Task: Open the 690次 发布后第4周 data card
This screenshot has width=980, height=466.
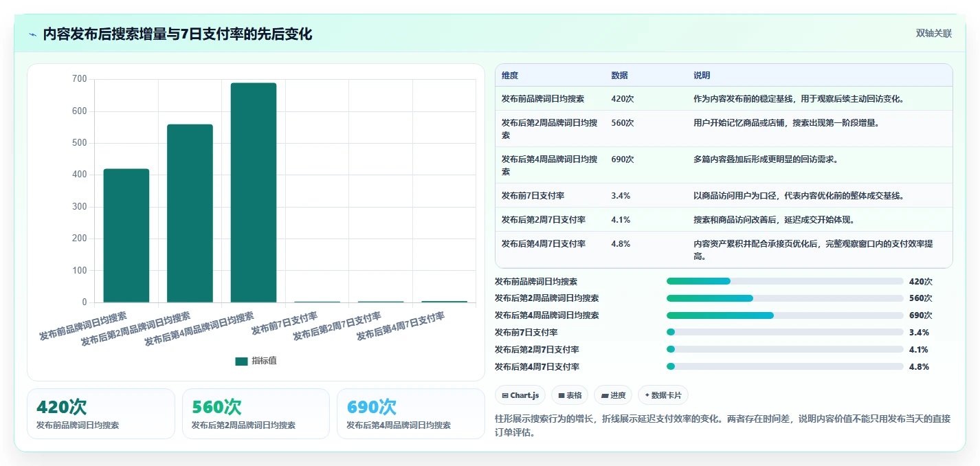Action: point(411,414)
